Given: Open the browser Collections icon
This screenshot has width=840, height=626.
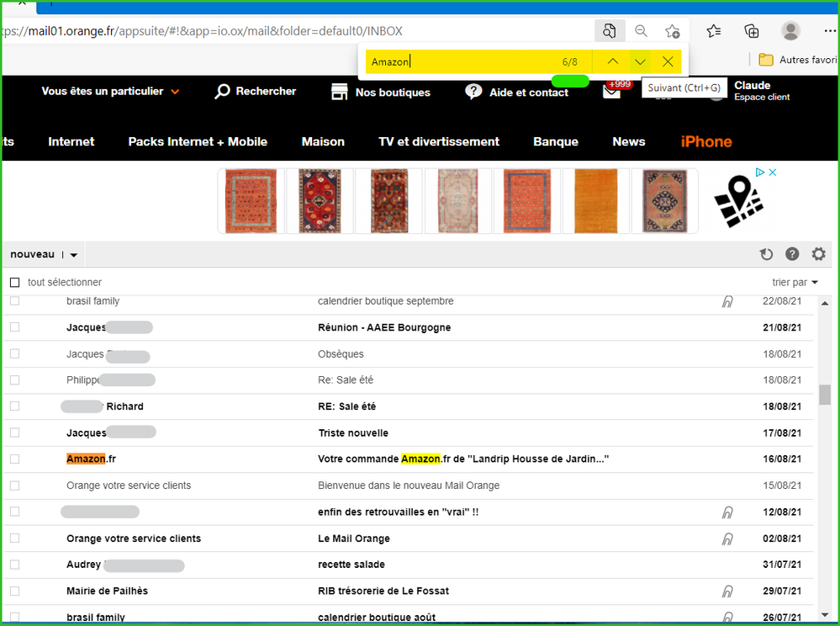Looking at the screenshot, I should coord(752,31).
